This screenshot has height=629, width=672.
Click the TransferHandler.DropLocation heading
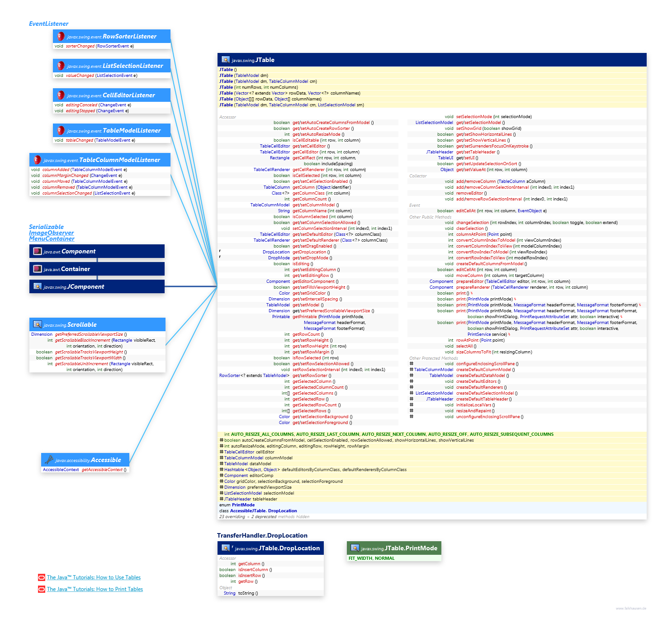[x=262, y=535]
